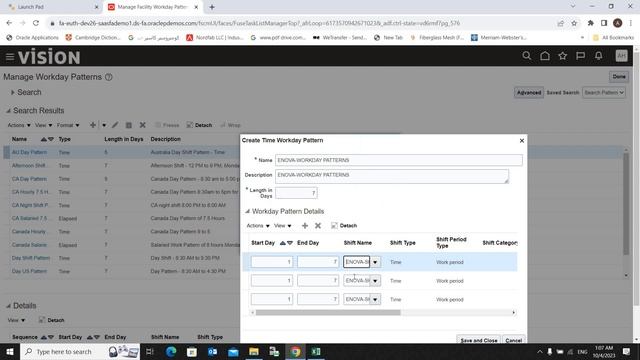This screenshot has height=360, width=640.
Task: Click the Start Day field in first row
Action: [272, 262]
